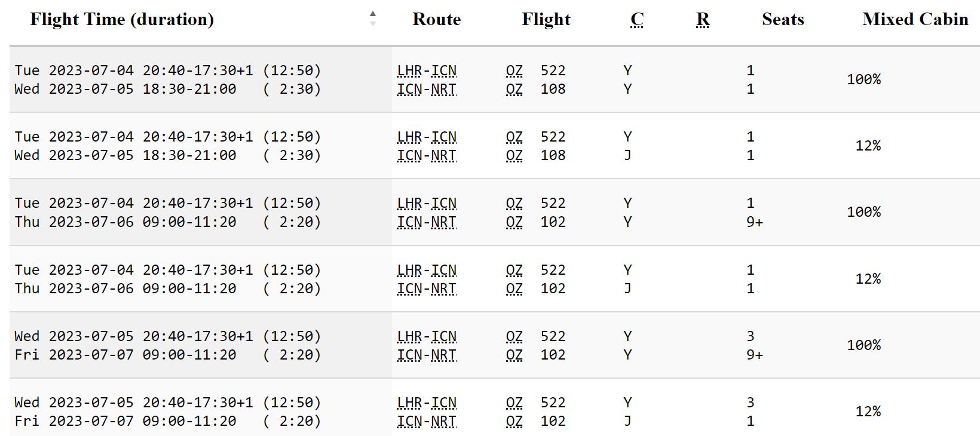Click the 9+ seats value for Thu 2023-07-06 flight
The height and width of the screenshot is (436, 980).
(x=754, y=222)
